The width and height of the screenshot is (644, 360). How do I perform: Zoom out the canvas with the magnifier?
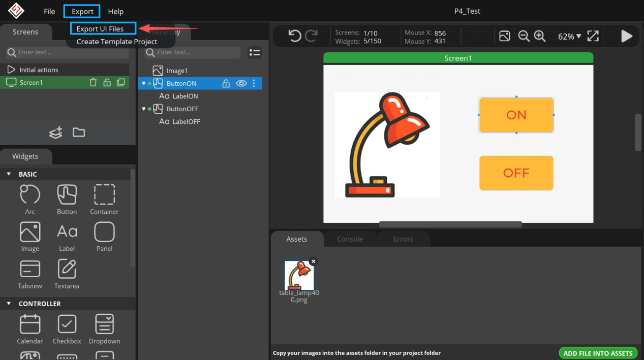(x=524, y=36)
